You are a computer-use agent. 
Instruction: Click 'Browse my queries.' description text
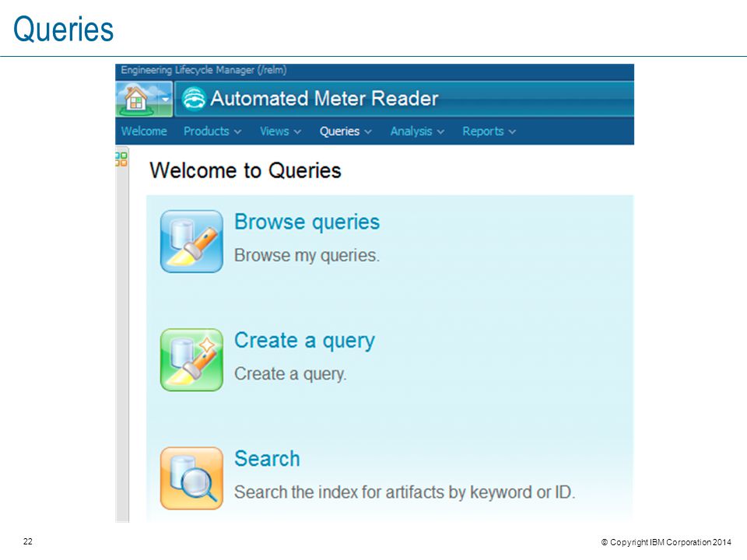tap(307, 256)
